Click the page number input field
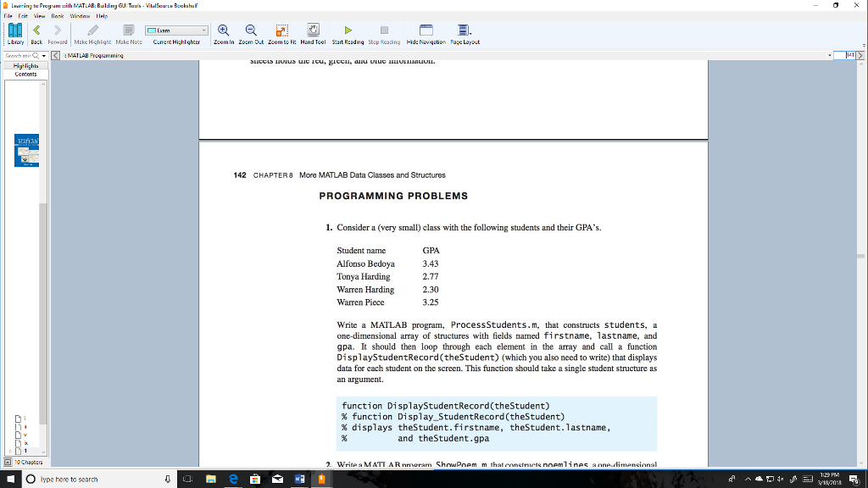Screen dimensions: 868x488 coord(844,55)
